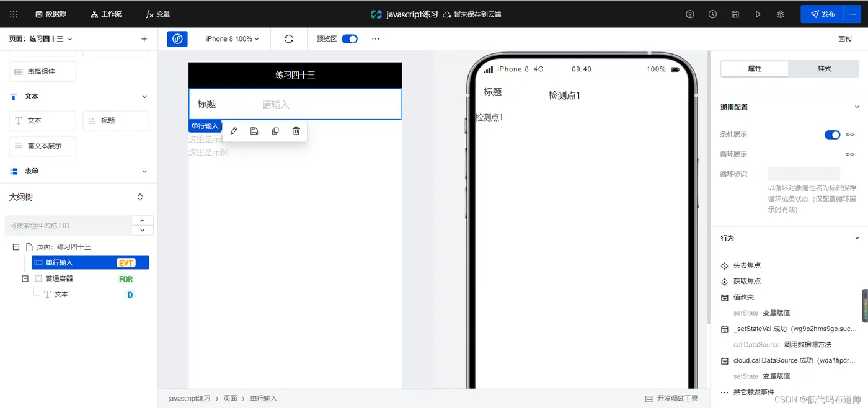This screenshot has width=868, height=408.
Task: Collapse the 通用配置 section
Action: click(857, 107)
